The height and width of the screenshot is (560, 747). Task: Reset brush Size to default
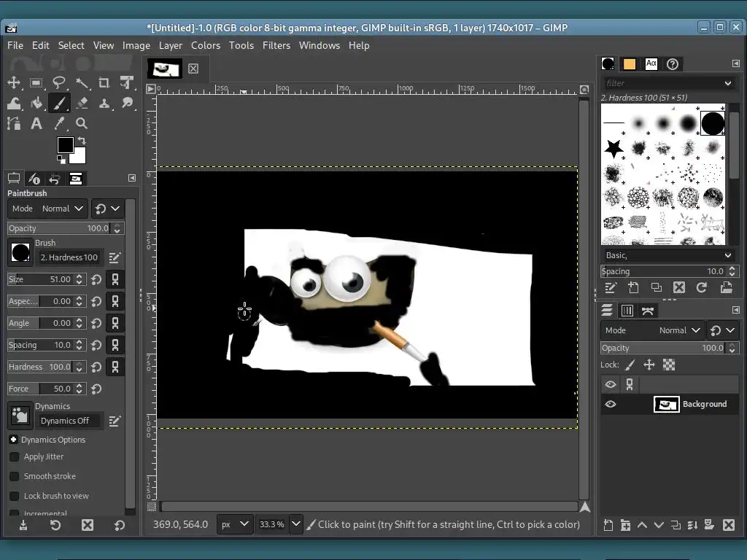click(96, 279)
